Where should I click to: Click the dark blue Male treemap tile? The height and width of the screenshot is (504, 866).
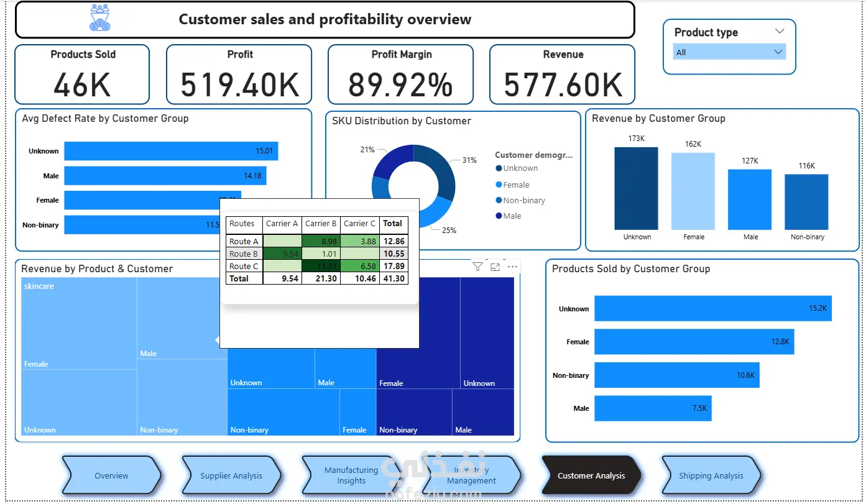click(x=483, y=412)
